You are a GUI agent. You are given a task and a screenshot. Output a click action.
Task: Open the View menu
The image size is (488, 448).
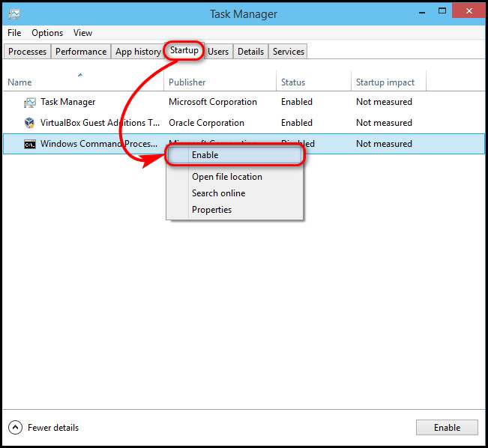(82, 33)
